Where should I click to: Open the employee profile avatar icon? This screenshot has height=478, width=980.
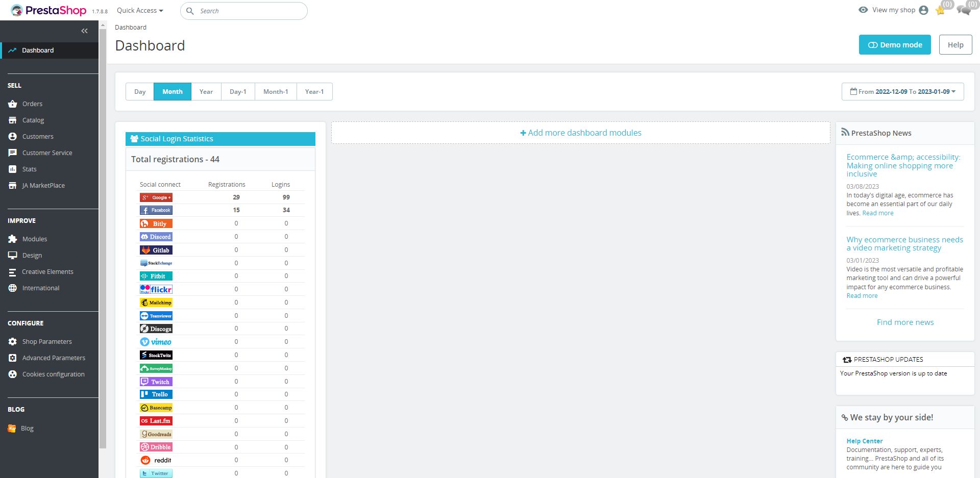click(x=923, y=10)
